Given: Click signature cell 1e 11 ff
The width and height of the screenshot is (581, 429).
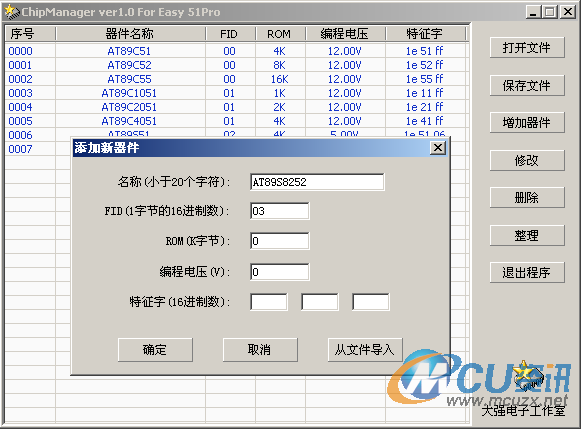Looking at the screenshot, I should (x=424, y=93).
